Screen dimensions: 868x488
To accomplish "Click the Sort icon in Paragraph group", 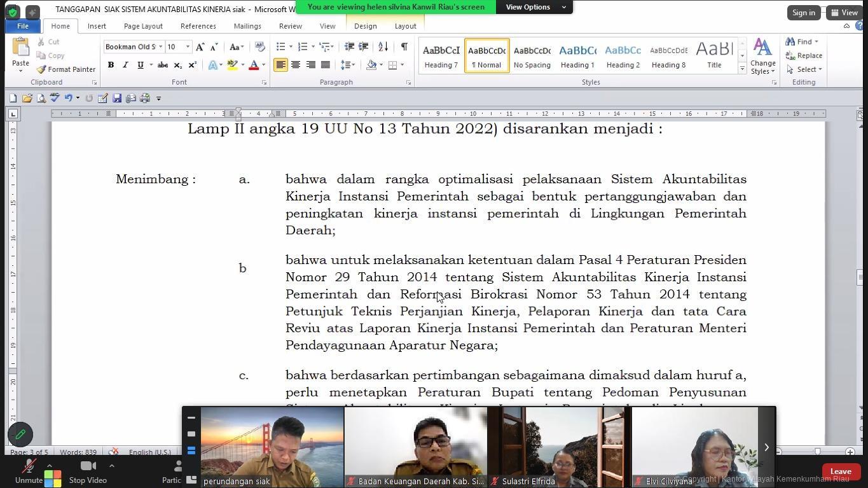I will pyautogui.click(x=383, y=46).
